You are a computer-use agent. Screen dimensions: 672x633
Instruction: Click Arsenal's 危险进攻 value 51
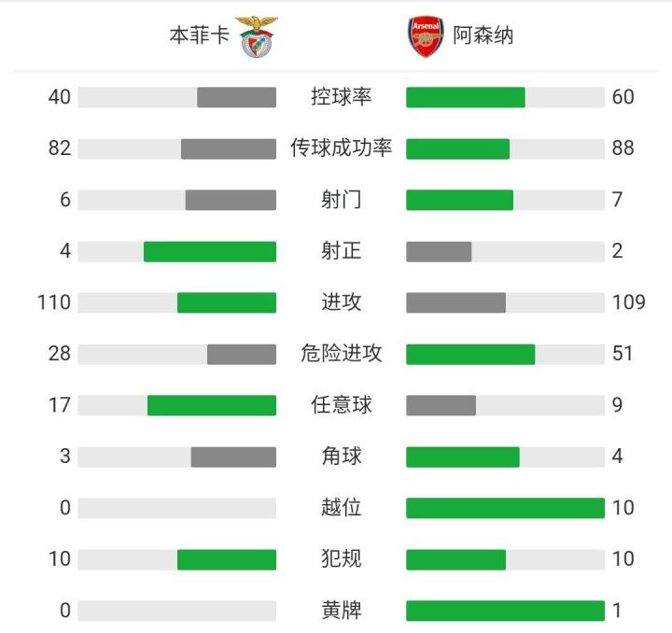(x=623, y=354)
